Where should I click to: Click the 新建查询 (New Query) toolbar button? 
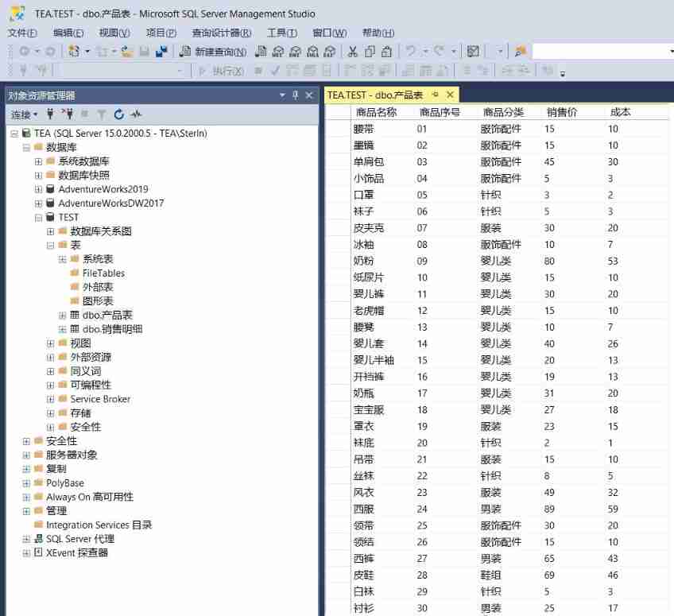click(212, 52)
